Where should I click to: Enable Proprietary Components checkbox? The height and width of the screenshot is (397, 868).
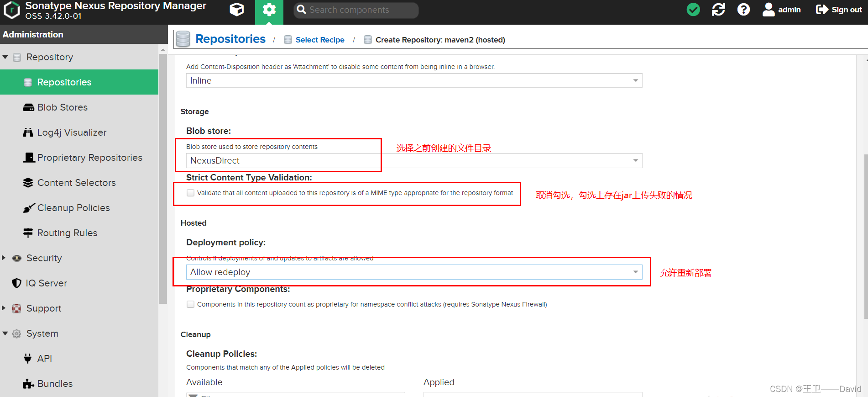click(x=191, y=304)
